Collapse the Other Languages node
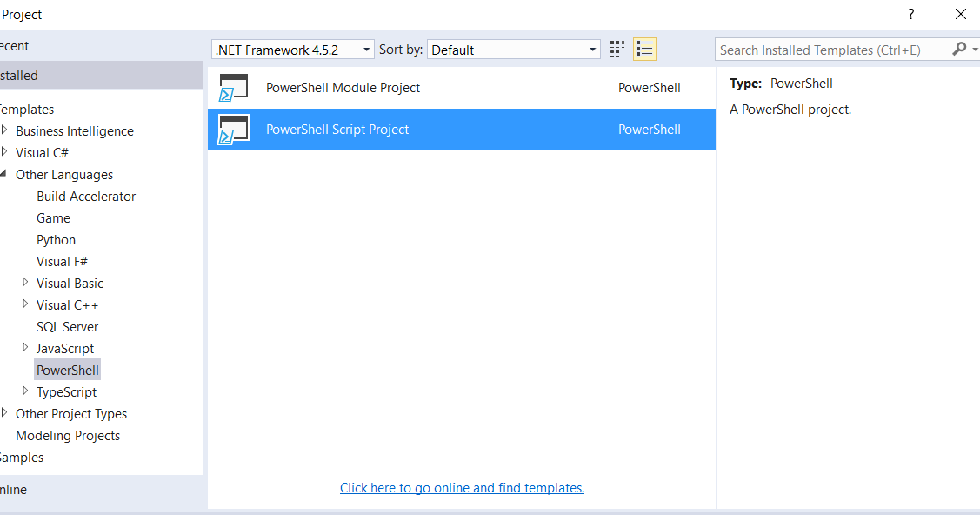Viewport: 980px width, 515px height. click(x=4, y=174)
